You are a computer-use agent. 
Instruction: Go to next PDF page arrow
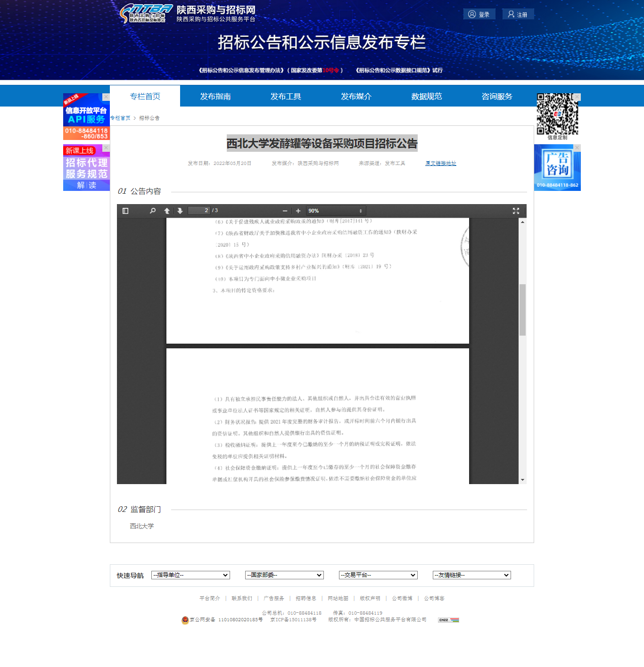(180, 211)
